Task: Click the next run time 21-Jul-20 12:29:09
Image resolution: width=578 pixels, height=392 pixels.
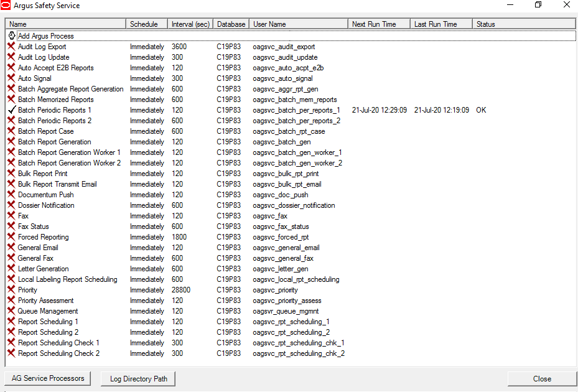Action: [380, 110]
